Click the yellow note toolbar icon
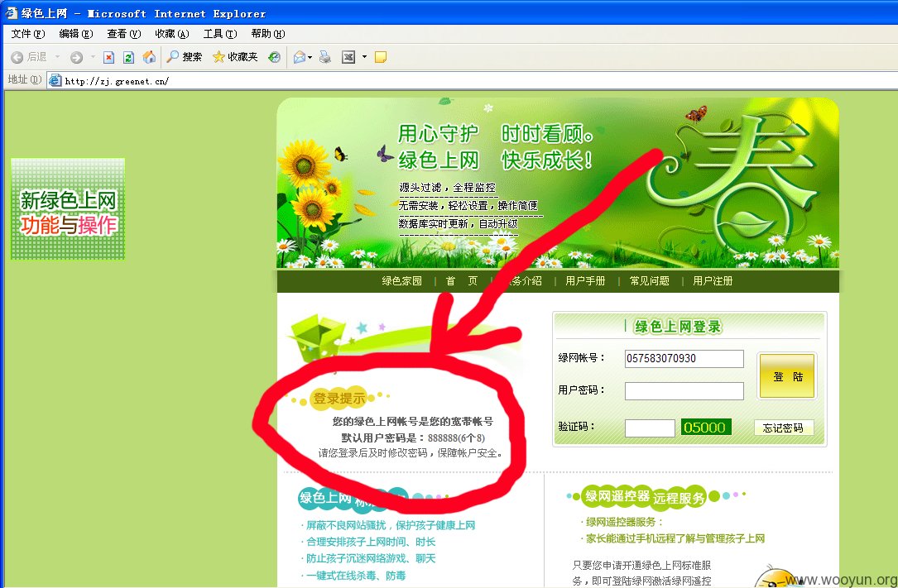 (380, 56)
